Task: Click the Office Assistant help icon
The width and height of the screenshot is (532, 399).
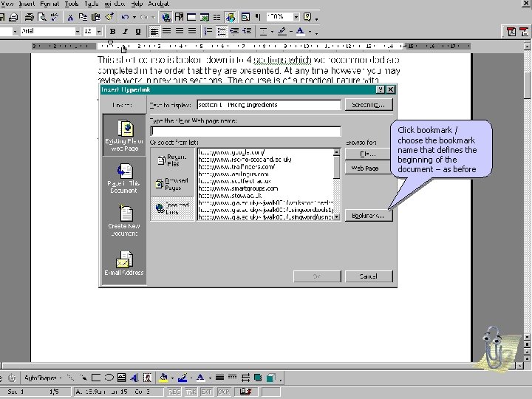Action: pos(307,16)
